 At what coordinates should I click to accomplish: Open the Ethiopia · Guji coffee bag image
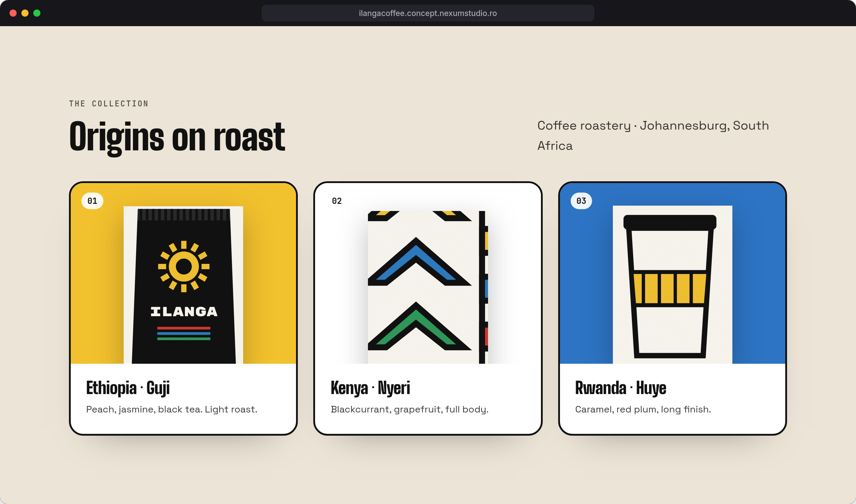tap(183, 285)
